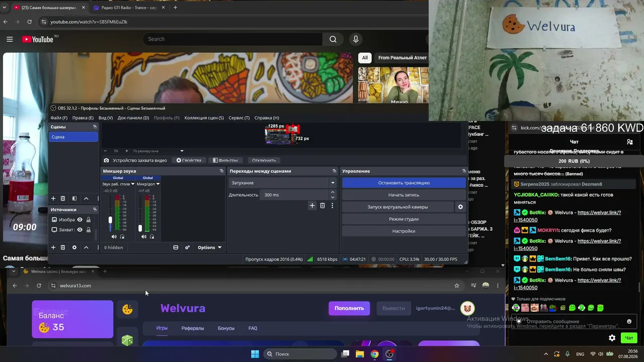Click the dice game icon on Welvura
644x362 pixels.
click(127, 340)
